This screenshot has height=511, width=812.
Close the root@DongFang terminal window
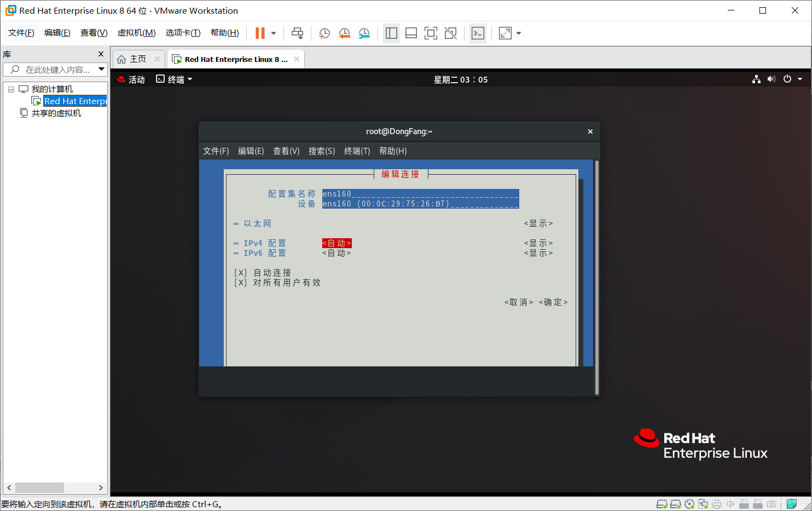coord(590,131)
